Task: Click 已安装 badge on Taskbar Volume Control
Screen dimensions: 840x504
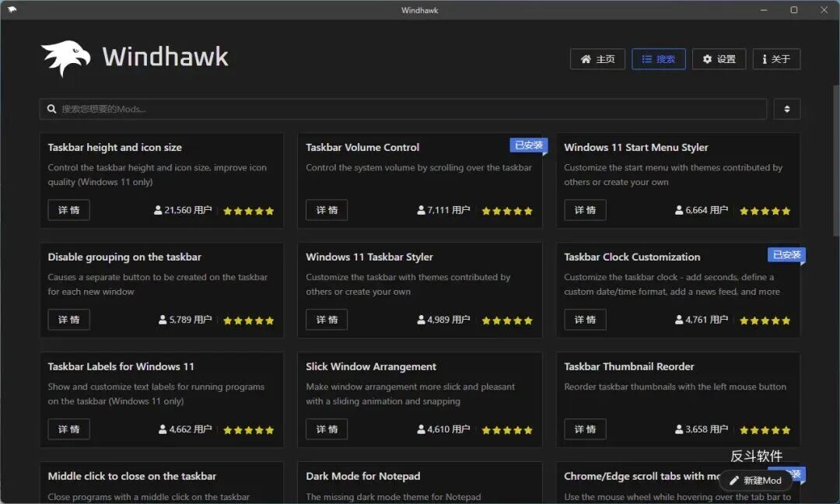Action: tap(528, 145)
